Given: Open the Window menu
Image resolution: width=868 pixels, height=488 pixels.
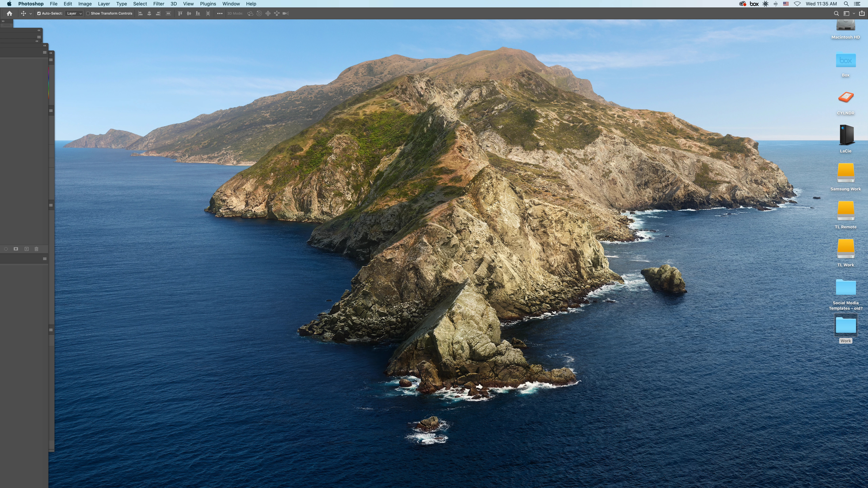Looking at the screenshot, I should coord(231,4).
